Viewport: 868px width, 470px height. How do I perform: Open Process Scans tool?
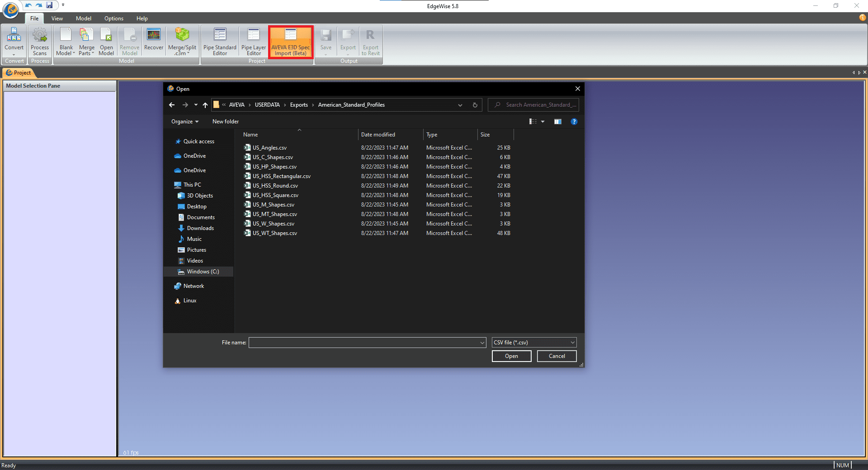click(x=40, y=41)
